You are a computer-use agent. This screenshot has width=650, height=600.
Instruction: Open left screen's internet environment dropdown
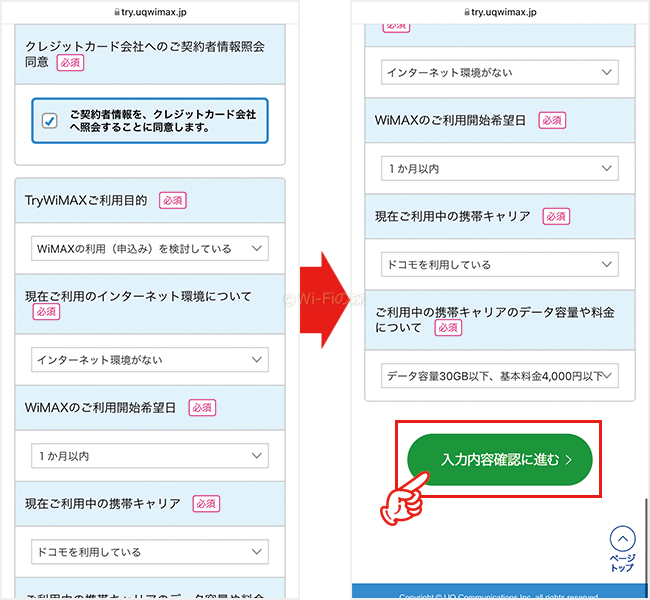point(150,360)
